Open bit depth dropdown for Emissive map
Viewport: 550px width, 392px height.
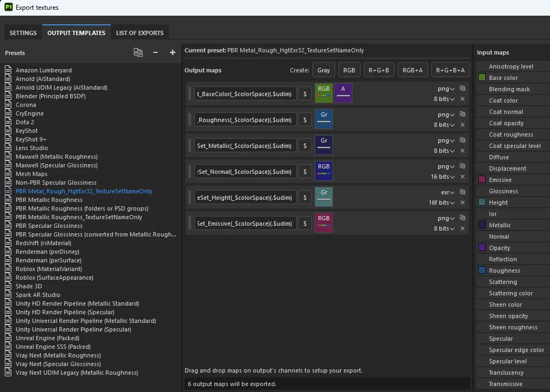coord(444,229)
